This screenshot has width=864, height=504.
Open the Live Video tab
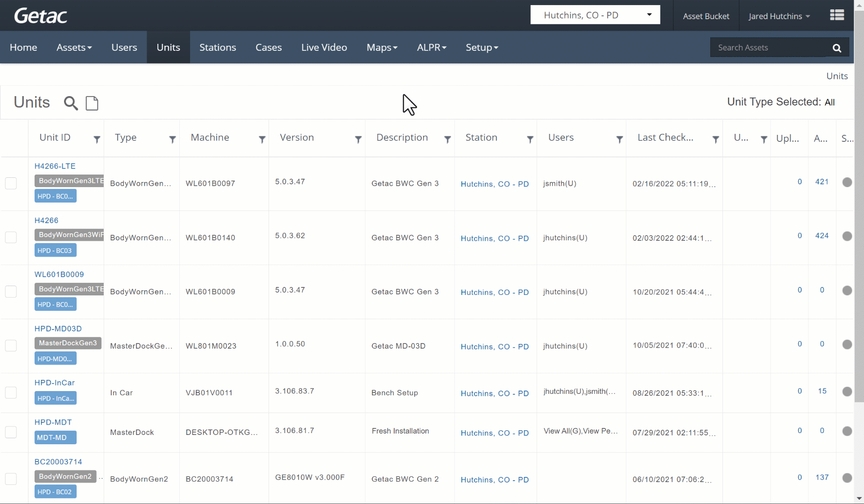(x=324, y=48)
